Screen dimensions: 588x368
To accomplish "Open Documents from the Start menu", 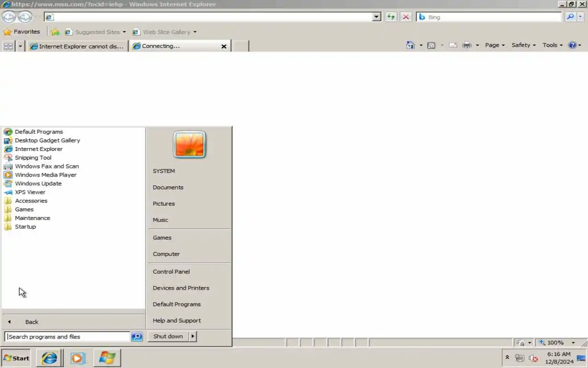I will 168,187.
